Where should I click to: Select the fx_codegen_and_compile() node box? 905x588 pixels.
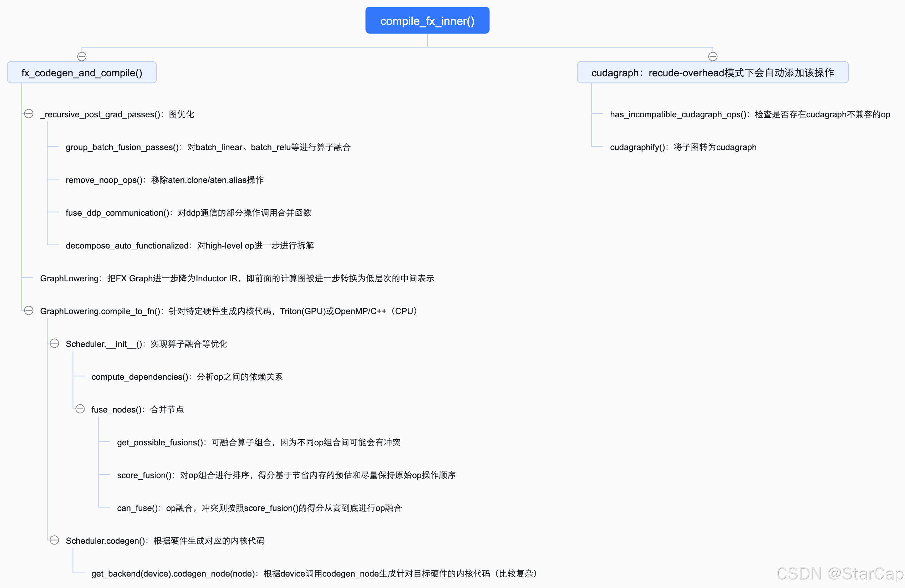[82, 73]
